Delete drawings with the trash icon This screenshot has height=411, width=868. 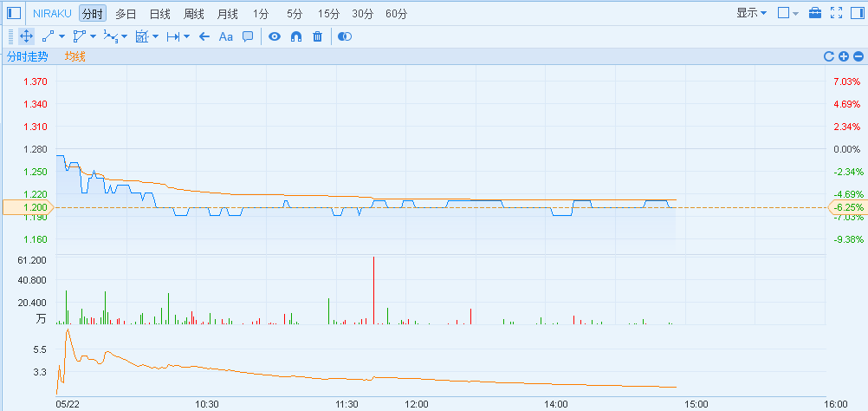pos(317,36)
